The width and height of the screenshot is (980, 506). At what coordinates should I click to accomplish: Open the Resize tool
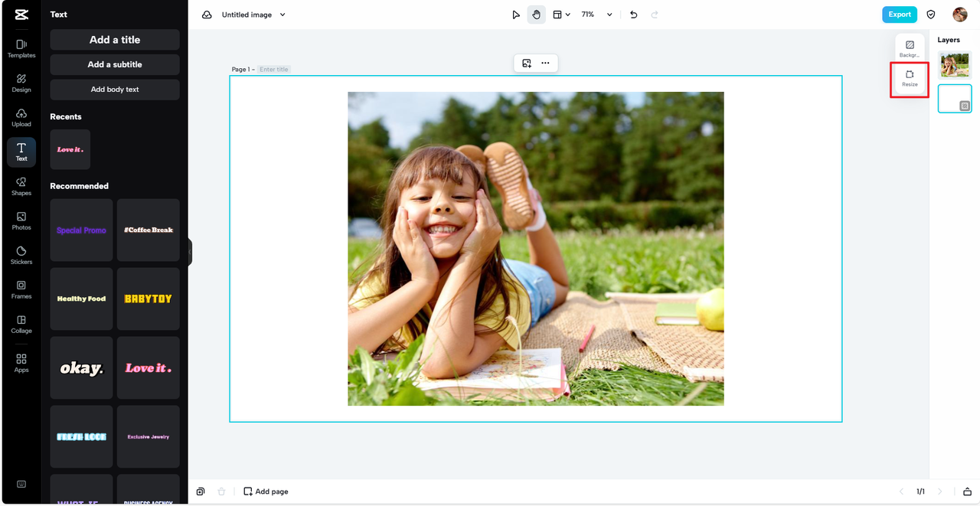(x=910, y=79)
